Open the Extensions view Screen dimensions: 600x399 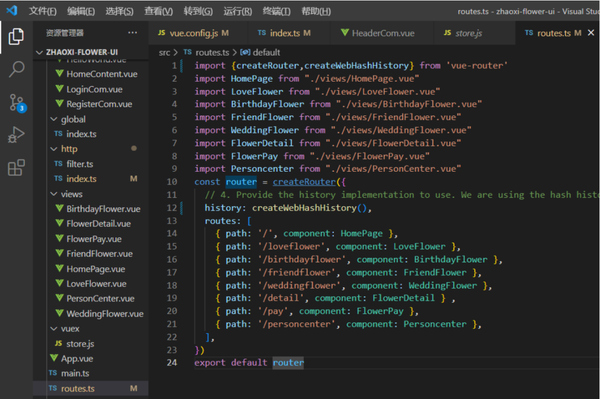[x=16, y=168]
